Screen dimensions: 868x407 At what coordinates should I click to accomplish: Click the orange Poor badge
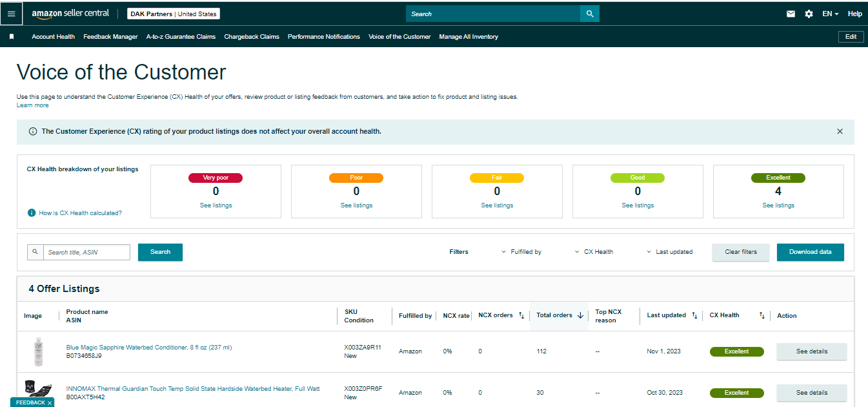click(356, 178)
